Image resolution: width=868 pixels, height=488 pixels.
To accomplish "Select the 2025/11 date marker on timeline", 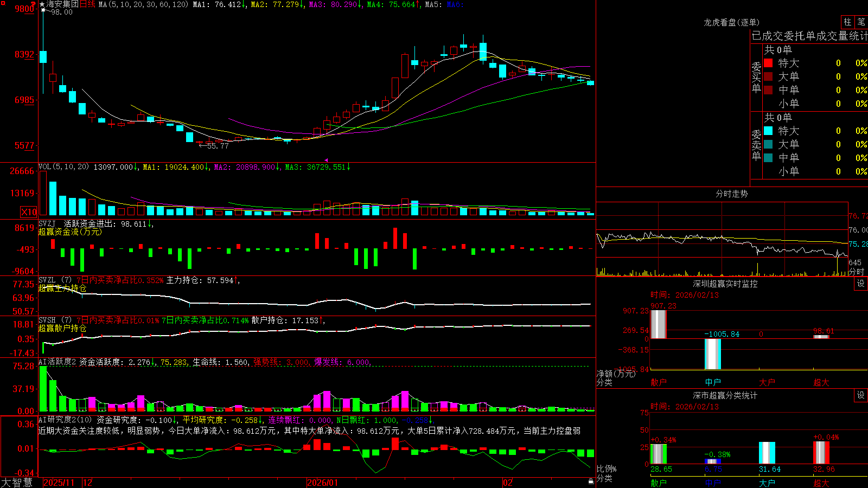I will tap(59, 483).
